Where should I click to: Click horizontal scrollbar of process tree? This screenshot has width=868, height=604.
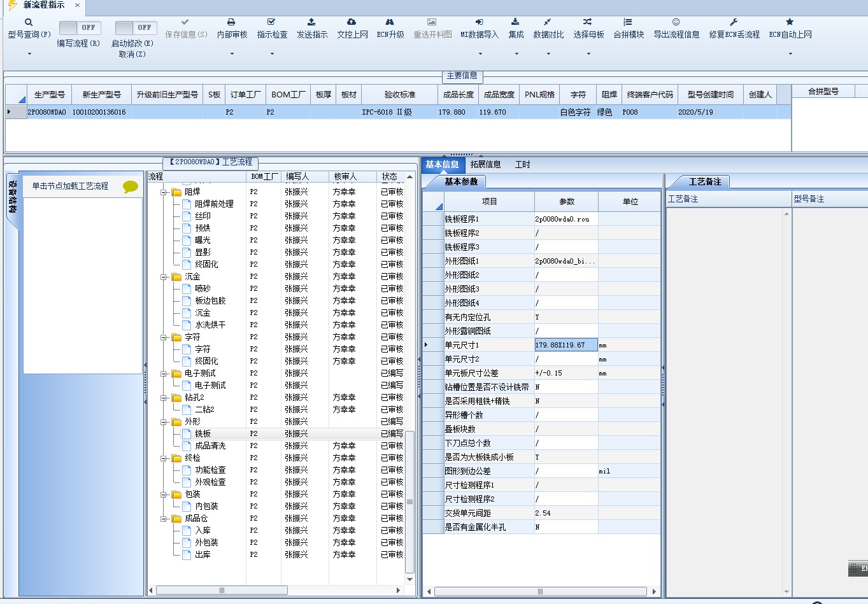pos(222,590)
